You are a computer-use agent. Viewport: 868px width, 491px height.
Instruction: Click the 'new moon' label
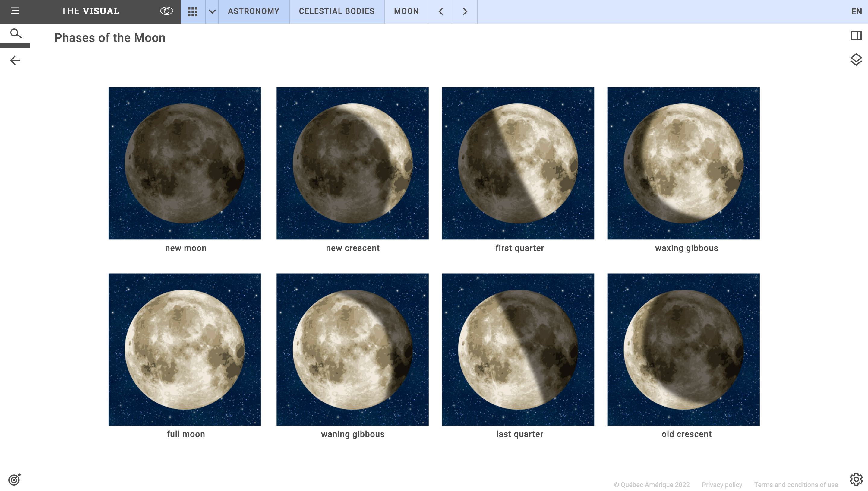pos(186,248)
